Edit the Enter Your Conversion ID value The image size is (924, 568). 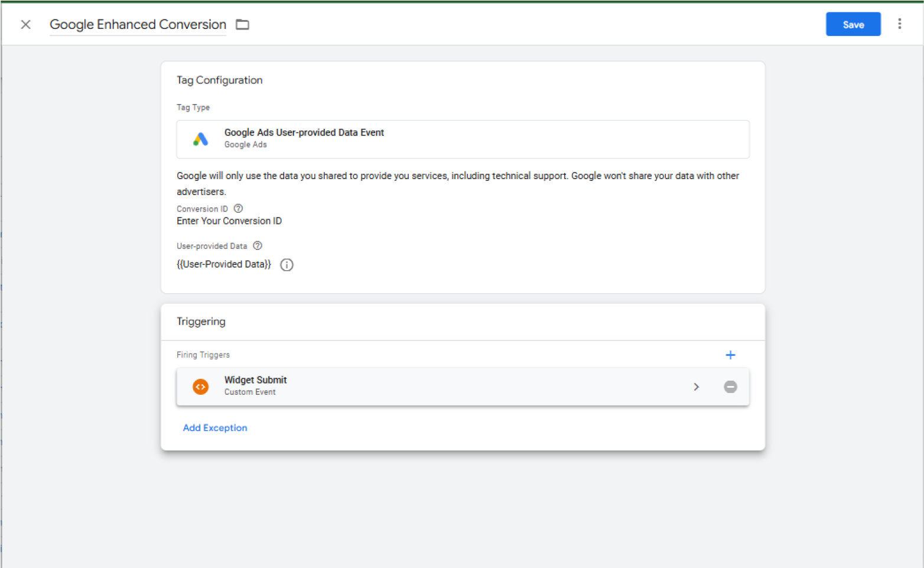point(229,221)
